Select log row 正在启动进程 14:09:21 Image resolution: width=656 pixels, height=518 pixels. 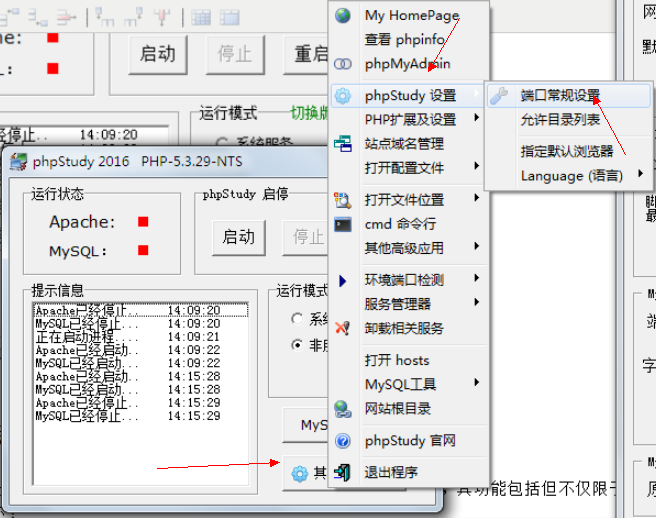click(141, 337)
